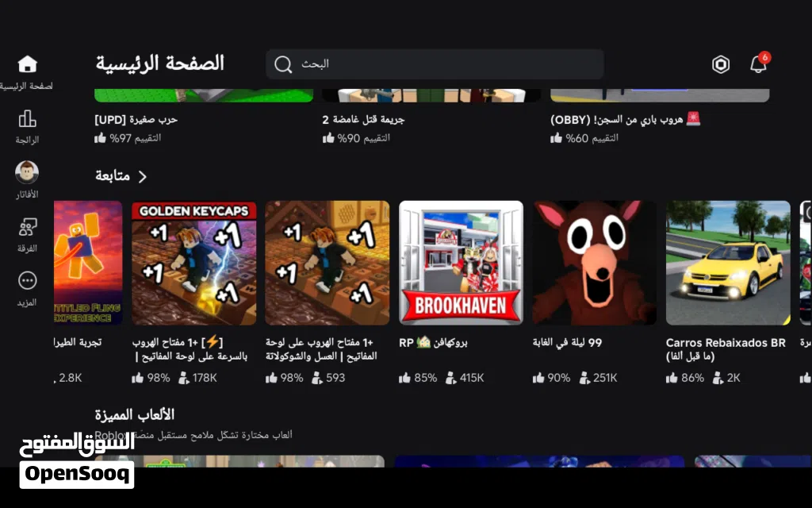Open the Charts (الرائجة) sidebar icon
Screen dimensions: 812x508
(28, 119)
